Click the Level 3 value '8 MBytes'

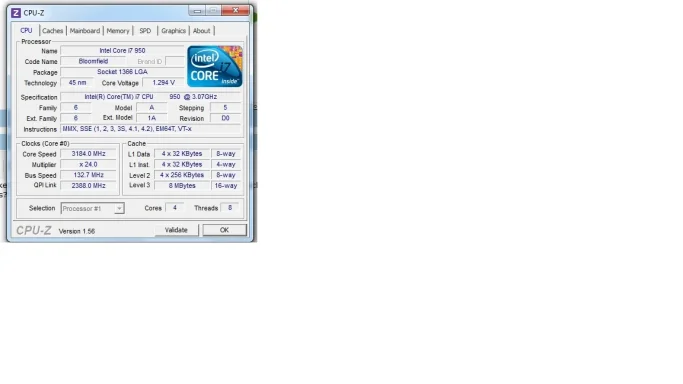pyautogui.click(x=182, y=185)
